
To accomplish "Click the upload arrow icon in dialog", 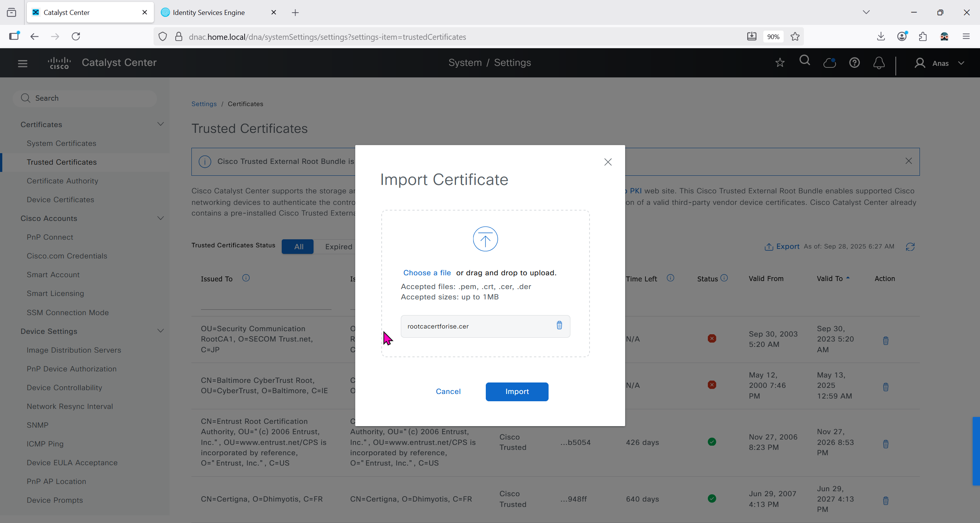I will (x=485, y=239).
